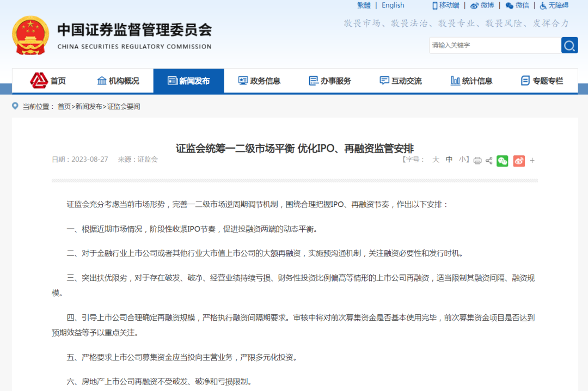The height and width of the screenshot is (391, 588).
Task: Click 证监会要闻 in the breadcrumb
Action: (124, 107)
